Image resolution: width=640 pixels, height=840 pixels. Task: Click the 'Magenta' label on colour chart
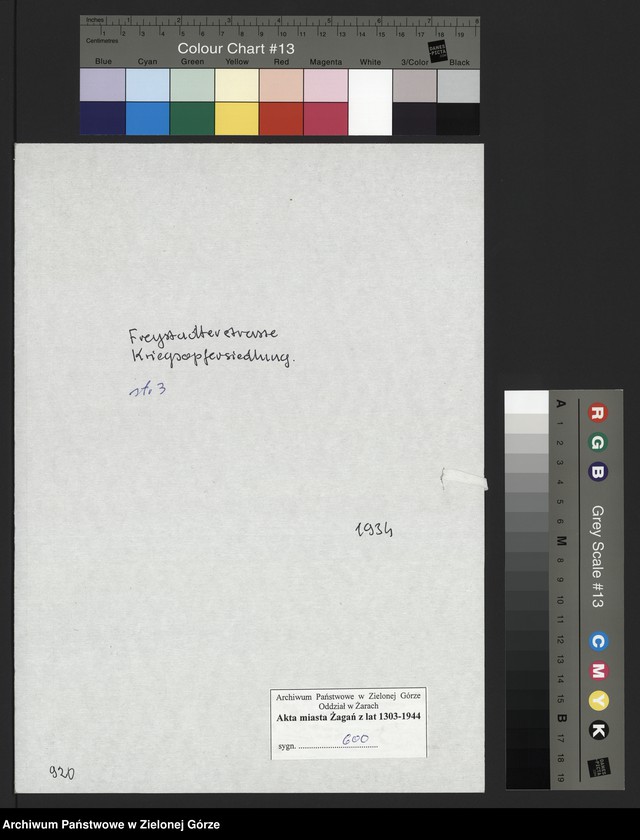point(326,62)
